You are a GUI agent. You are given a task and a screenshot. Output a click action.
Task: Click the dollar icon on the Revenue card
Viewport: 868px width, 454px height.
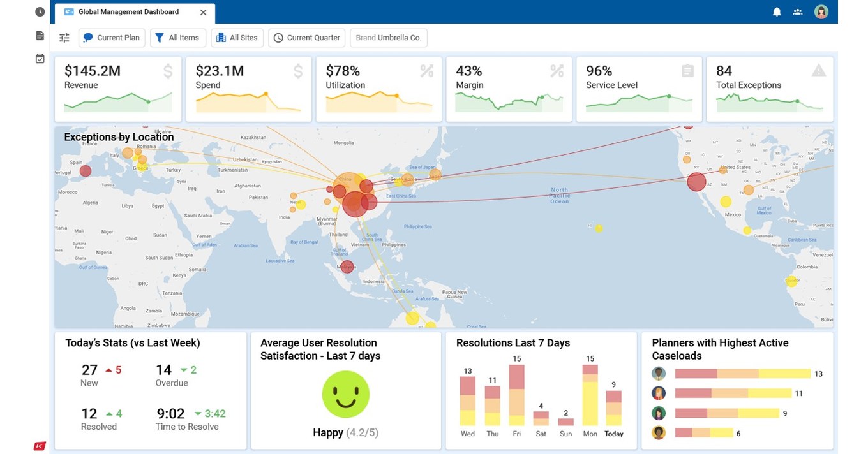point(168,71)
